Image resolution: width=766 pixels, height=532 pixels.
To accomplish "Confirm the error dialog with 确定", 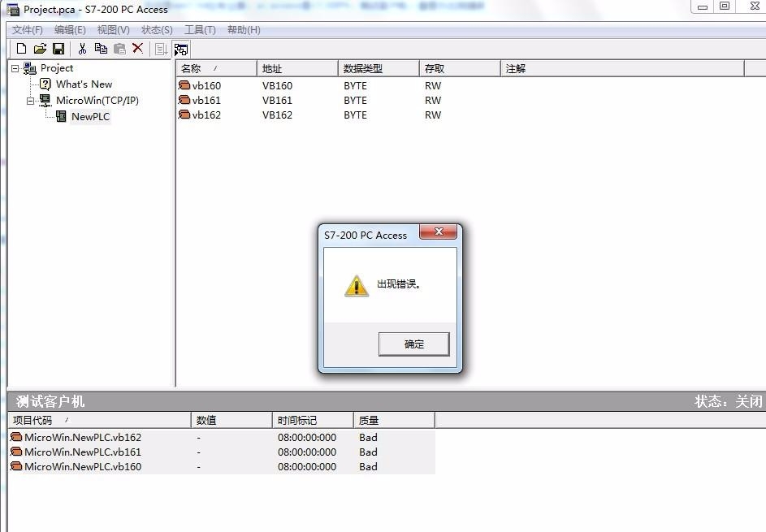I will 413,344.
